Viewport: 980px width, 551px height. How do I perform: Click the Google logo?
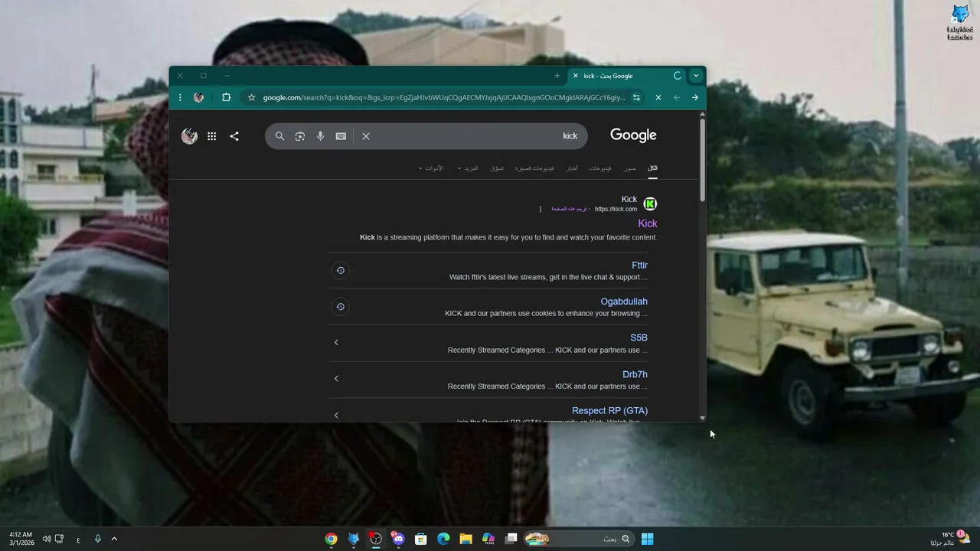point(633,135)
